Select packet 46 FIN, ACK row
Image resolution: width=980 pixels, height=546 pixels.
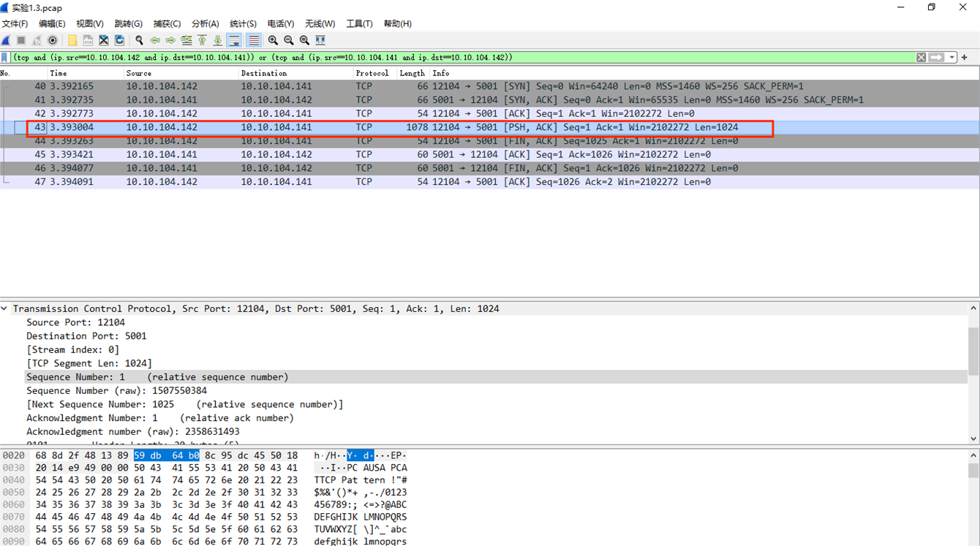tap(489, 168)
